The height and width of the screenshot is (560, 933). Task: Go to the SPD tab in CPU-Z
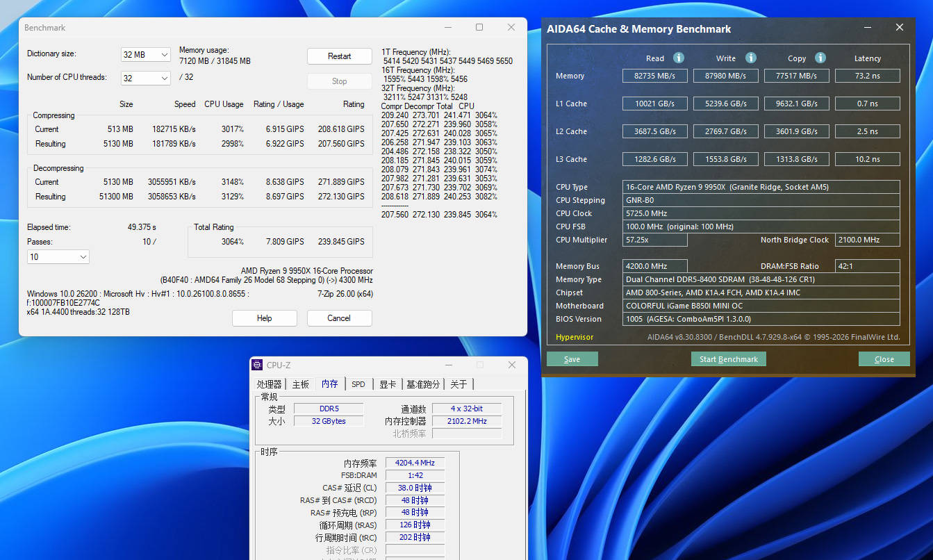click(358, 384)
